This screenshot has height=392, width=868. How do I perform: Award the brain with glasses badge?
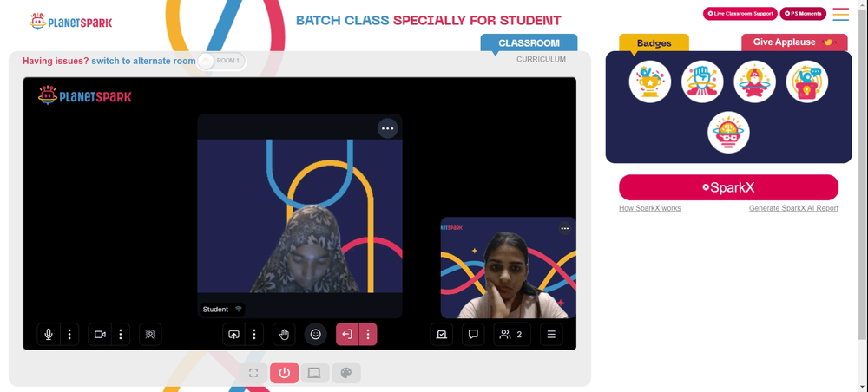[x=728, y=133]
